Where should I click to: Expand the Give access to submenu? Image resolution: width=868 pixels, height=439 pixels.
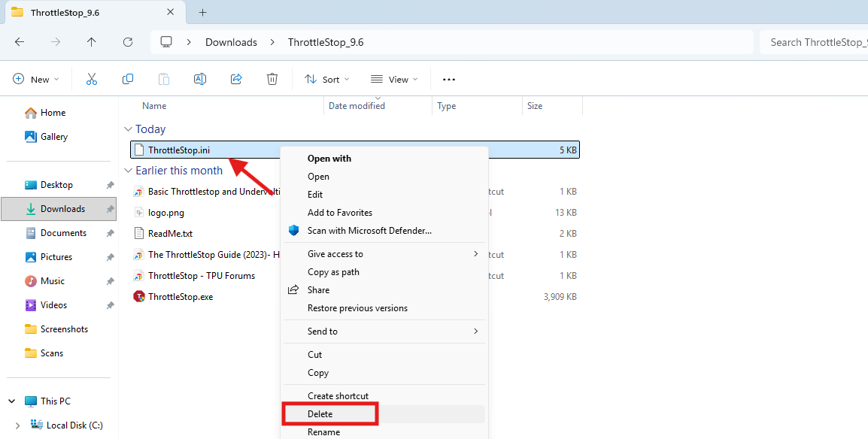(x=475, y=254)
